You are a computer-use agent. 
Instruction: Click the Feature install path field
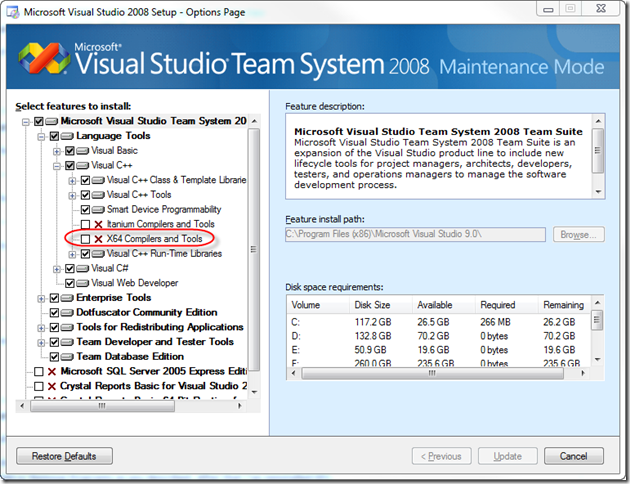[415, 234]
